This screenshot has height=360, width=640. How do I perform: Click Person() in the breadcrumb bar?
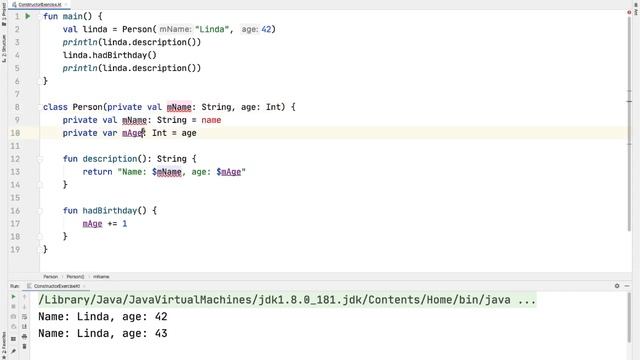(x=75, y=277)
